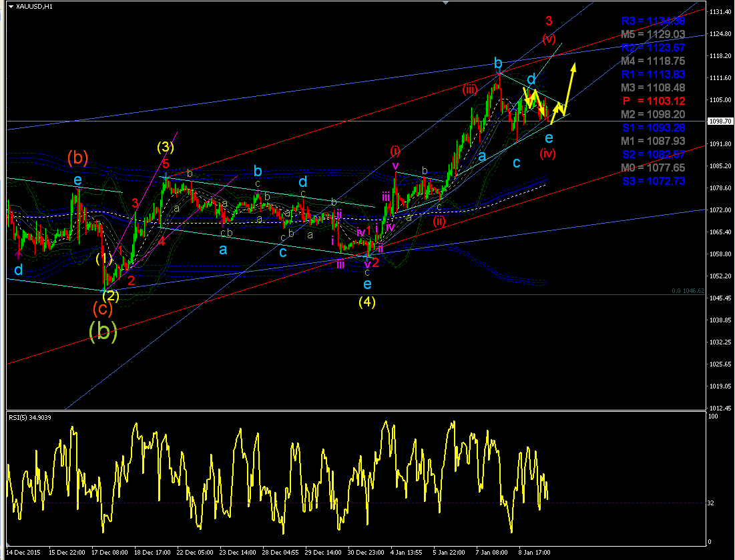The height and width of the screenshot is (560, 735).
Task: Click price scale value 1118.20
Action: pos(720,56)
